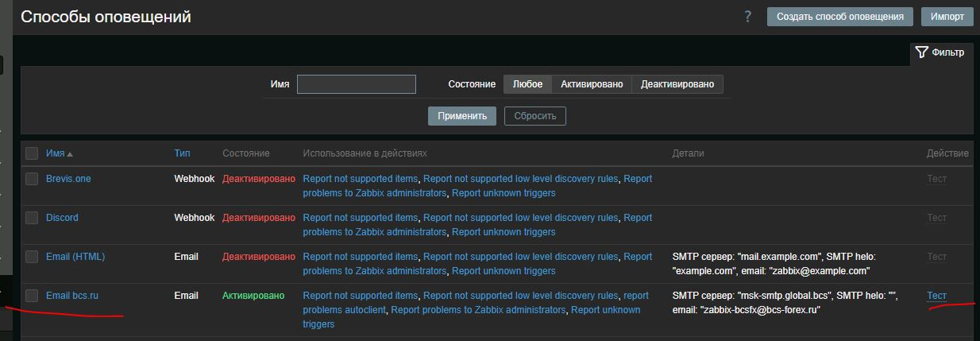The width and height of the screenshot is (980, 341).
Task: Check the Brevis.one row checkbox
Action: (32, 179)
